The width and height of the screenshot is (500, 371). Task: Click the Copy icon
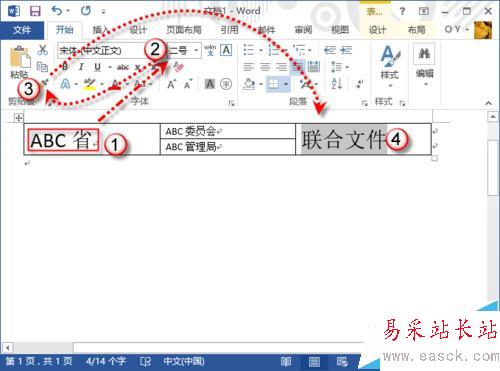coord(42,67)
